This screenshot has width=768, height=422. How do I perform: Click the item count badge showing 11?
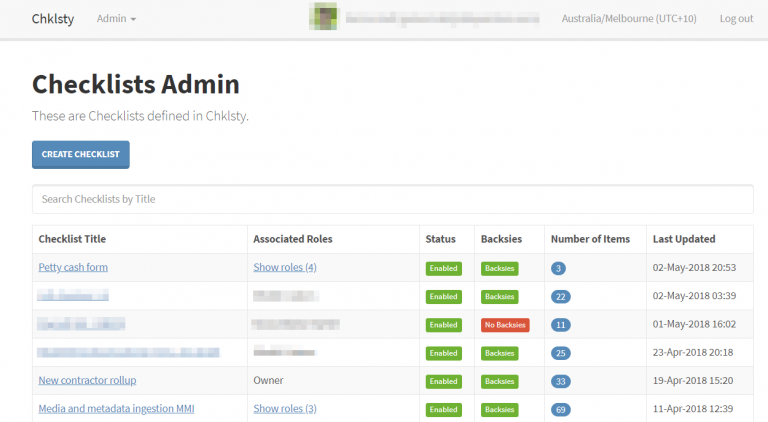click(561, 325)
